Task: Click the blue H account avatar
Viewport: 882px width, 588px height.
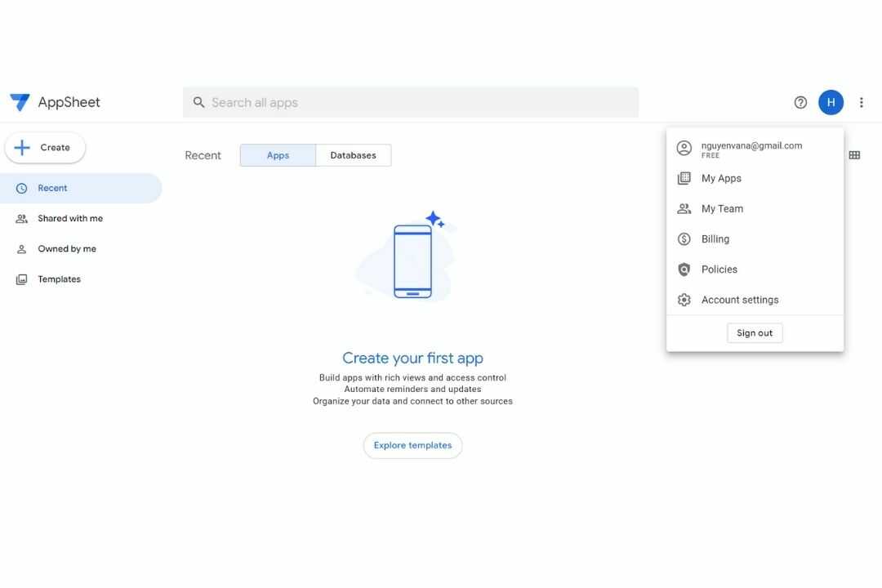Action: [831, 102]
